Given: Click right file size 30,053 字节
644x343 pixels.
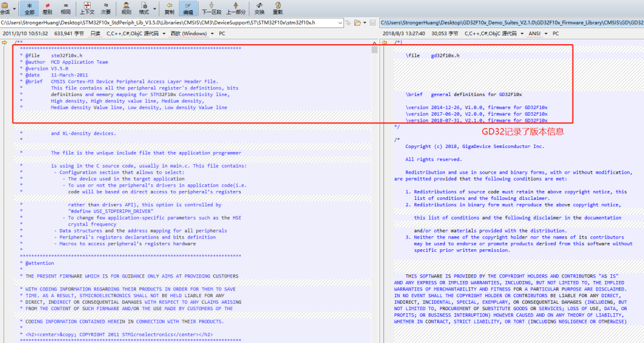Looking at the screenshot, I should pyautogui.click(x=445, y=33).
